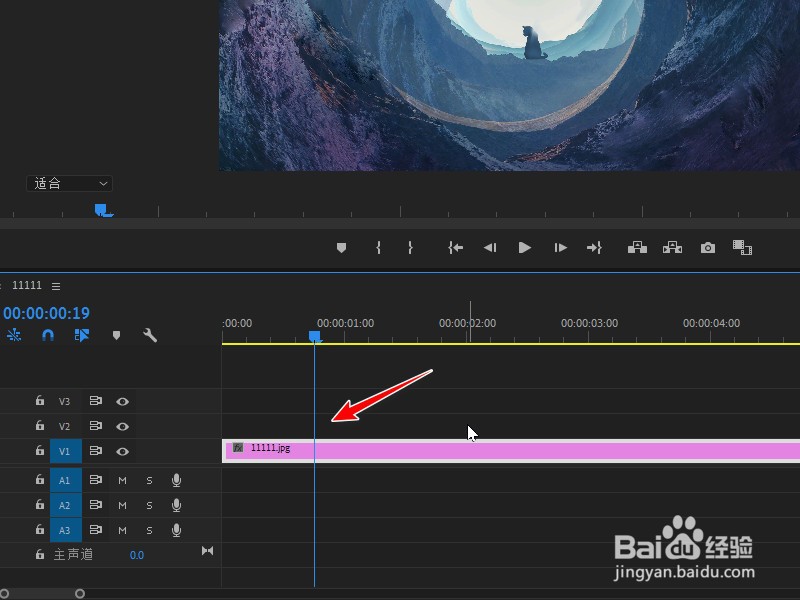Toggle lock on track V2
The width and height of the screenshot is (800, 600).
[40, 425]
